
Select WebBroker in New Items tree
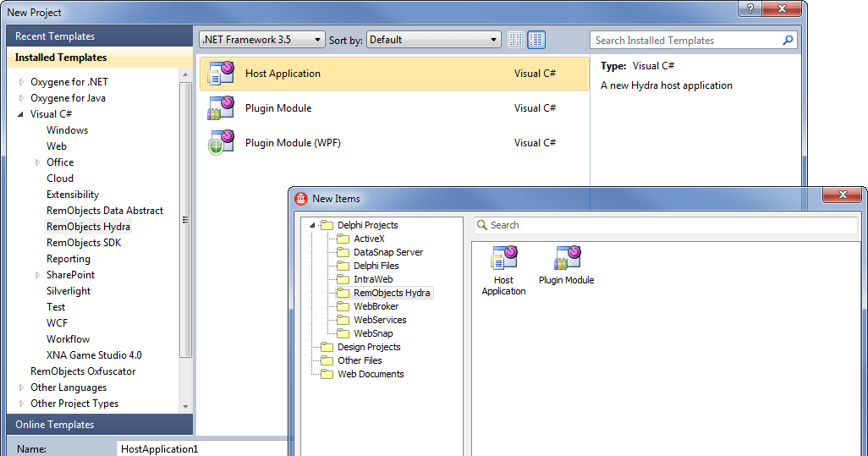point(376,306)
